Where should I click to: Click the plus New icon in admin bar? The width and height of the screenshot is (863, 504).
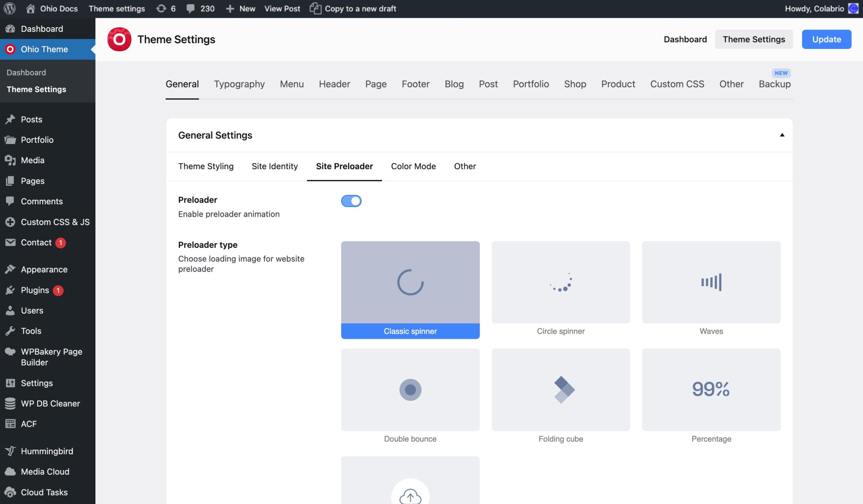click(230, 9)
